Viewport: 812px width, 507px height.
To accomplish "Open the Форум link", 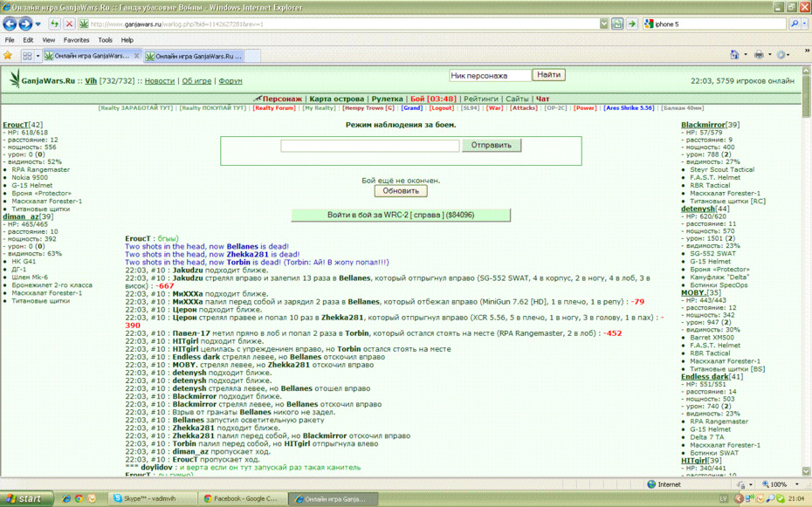I will 231,80.
